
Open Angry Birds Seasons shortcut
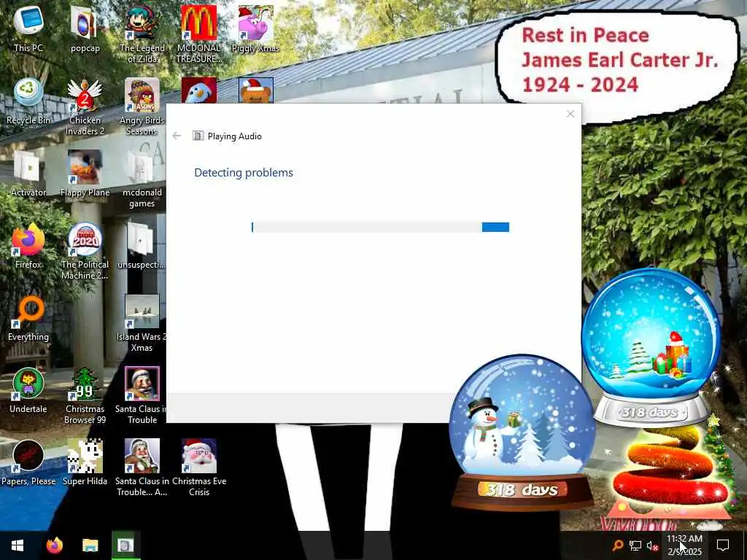[x=142, y=106]
